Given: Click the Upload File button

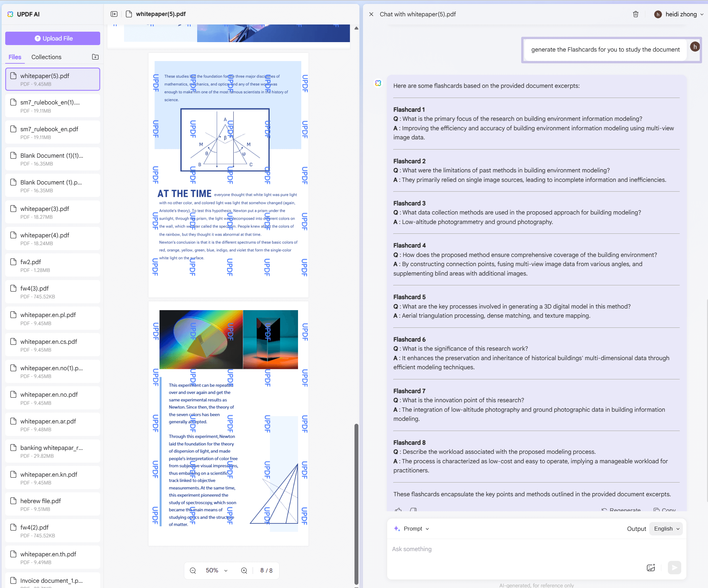Looking at the screenshot, I should coord(53,38).
